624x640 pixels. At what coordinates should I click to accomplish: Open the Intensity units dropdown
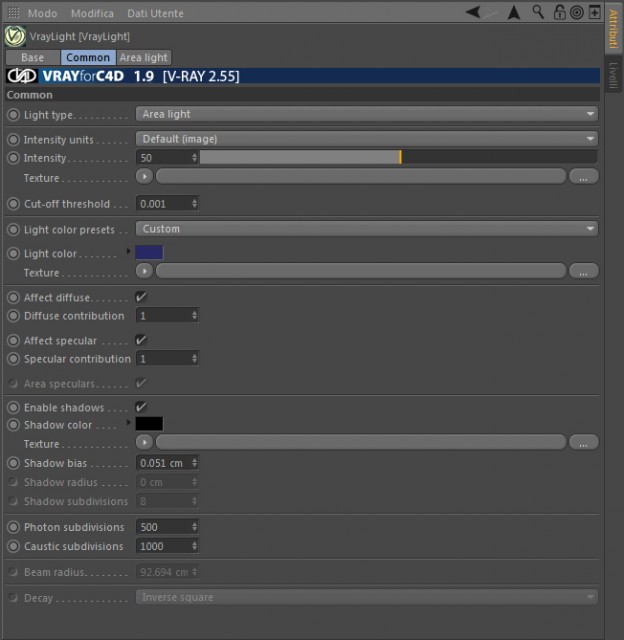point(367,139)
